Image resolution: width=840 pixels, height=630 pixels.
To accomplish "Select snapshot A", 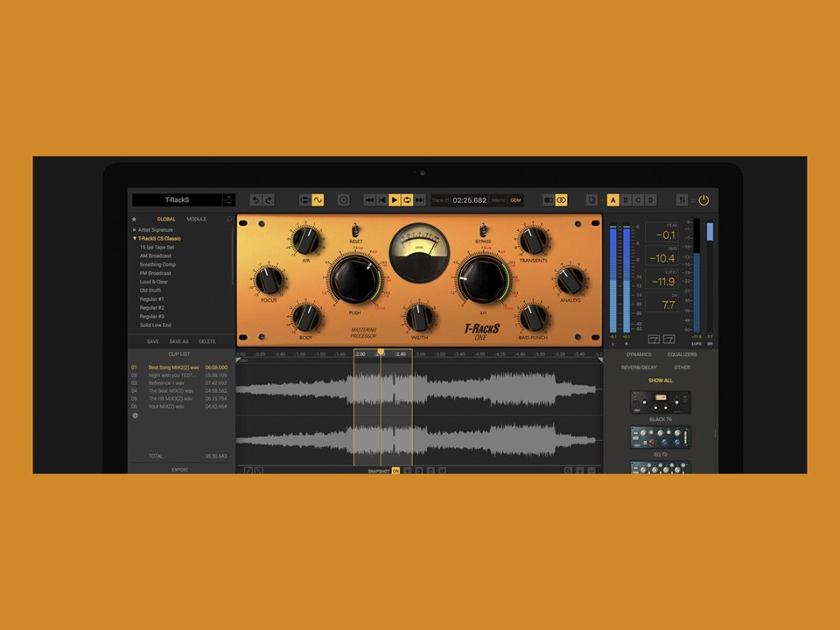I will [x=612, y=199].
